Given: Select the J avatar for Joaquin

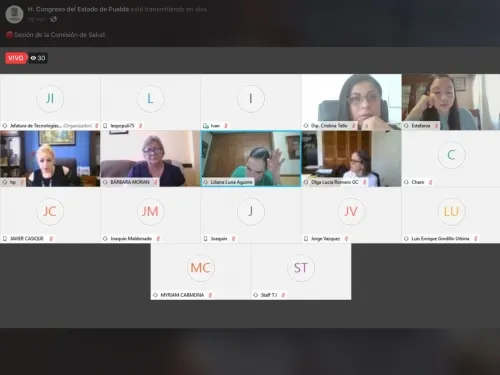Looking at the screenshot, I should click(251, 211).
